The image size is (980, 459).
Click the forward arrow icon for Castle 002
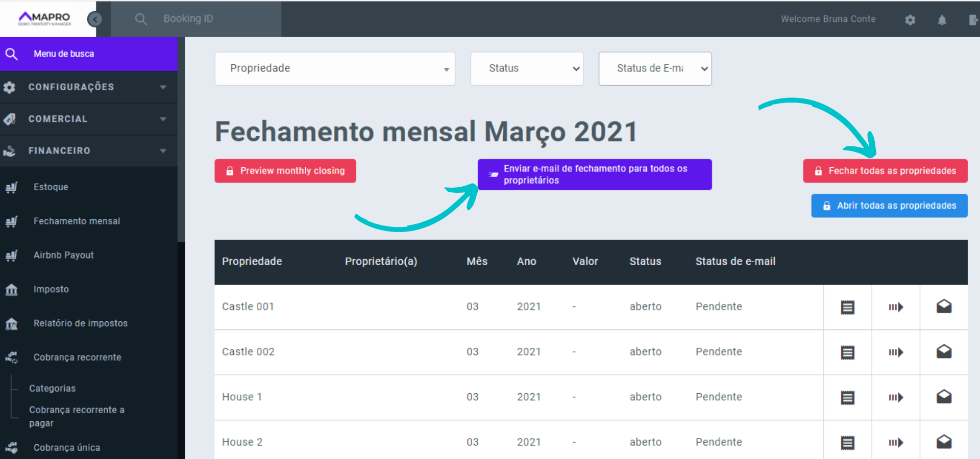click(x=895, y=352)
